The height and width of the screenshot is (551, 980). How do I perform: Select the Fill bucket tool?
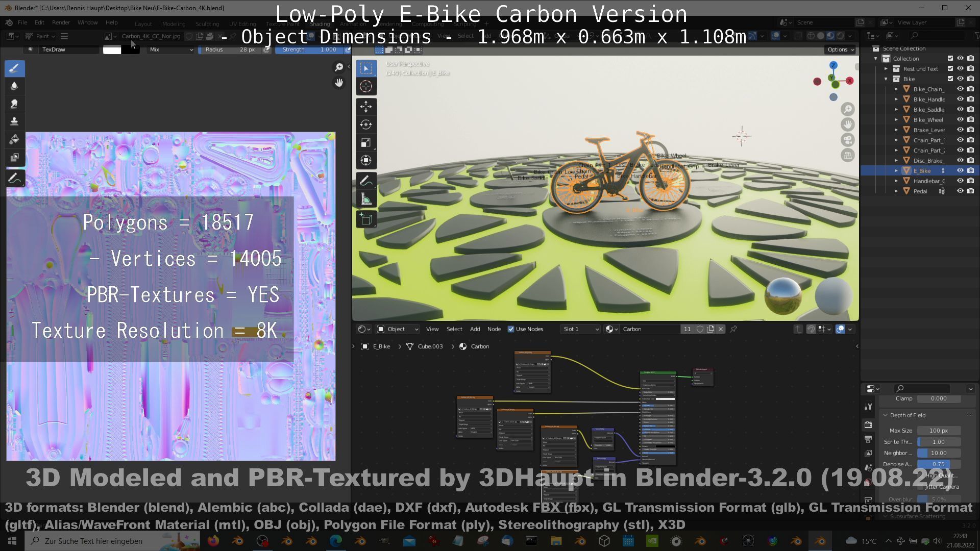pyautogui.click(x=14, y=139)
